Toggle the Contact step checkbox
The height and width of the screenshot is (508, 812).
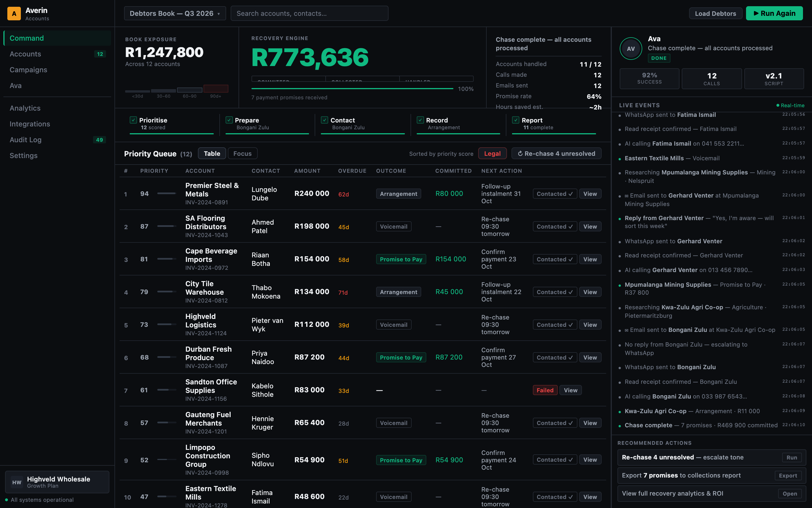325,120
